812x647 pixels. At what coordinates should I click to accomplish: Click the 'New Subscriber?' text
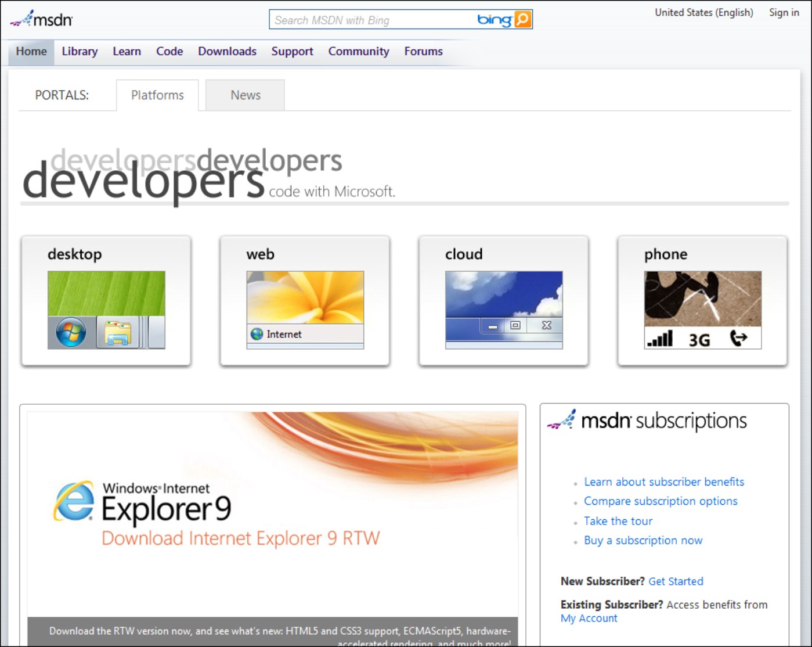602,581
